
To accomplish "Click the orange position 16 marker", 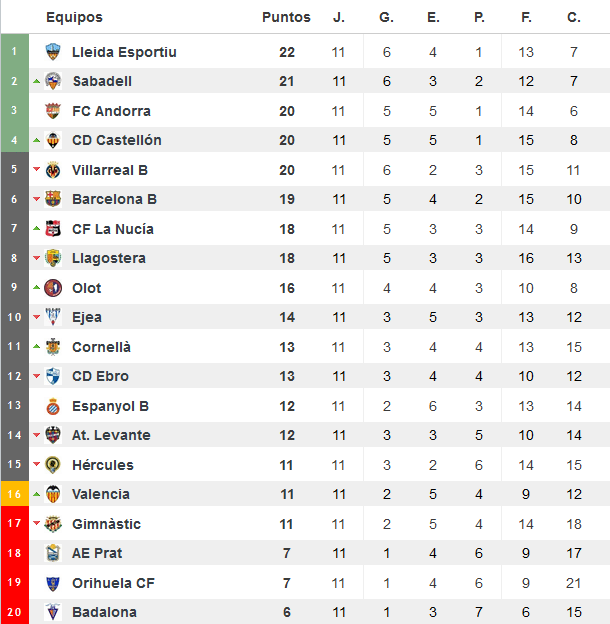I will coord(14,494).
